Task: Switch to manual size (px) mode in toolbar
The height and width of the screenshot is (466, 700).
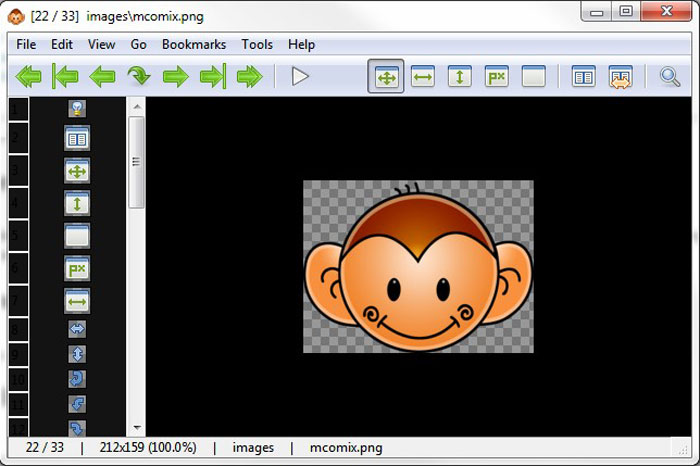Action: pos(496,76)
